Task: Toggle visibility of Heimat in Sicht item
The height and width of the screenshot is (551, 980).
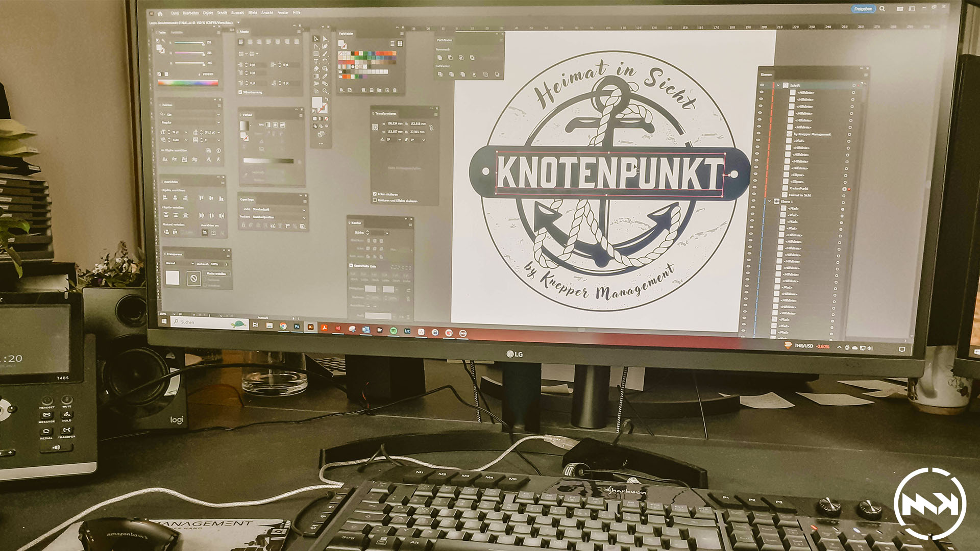Action: pos(754,194)
